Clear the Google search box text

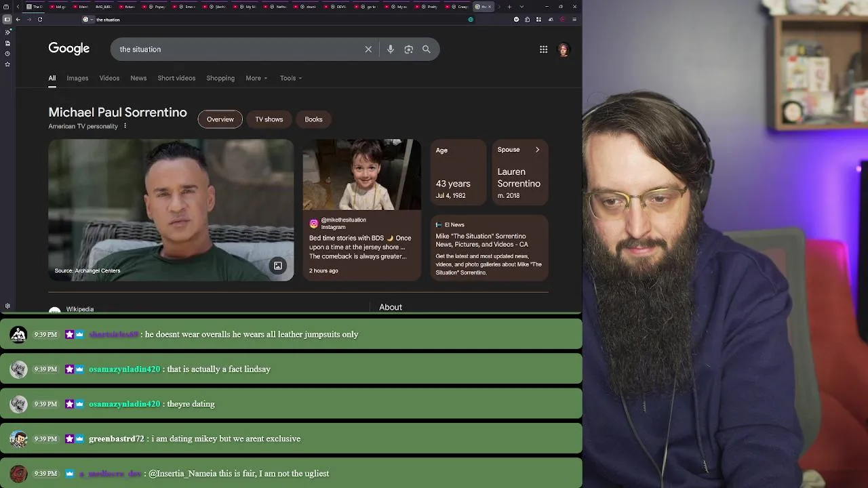tap(368, 49)
